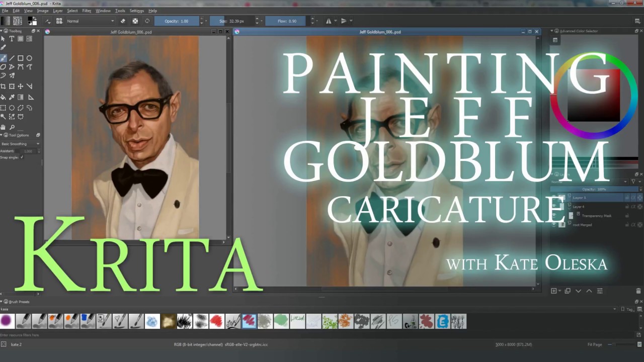This screenshot has height=362, width=644.
Task: Select the Freehand Brush tool in the Toolbox
Action: pyautogui.click(x=4, y=58)
